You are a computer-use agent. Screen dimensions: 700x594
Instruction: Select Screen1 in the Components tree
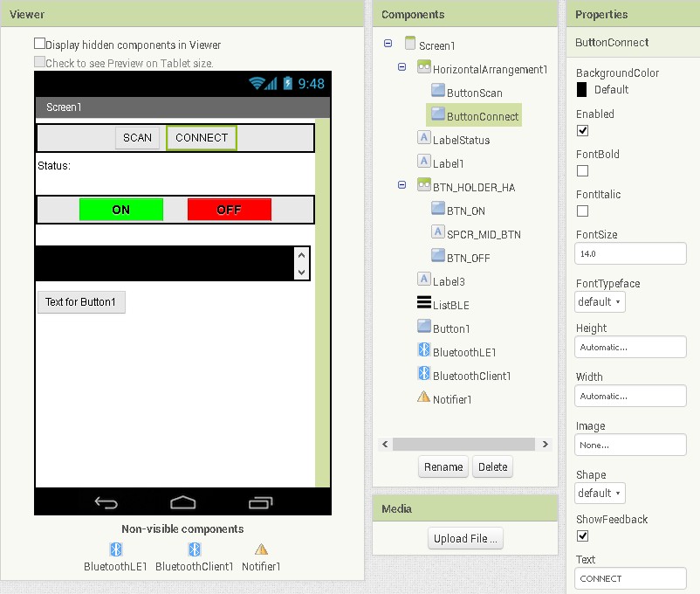pyautogui.click(x=436, y=45)
